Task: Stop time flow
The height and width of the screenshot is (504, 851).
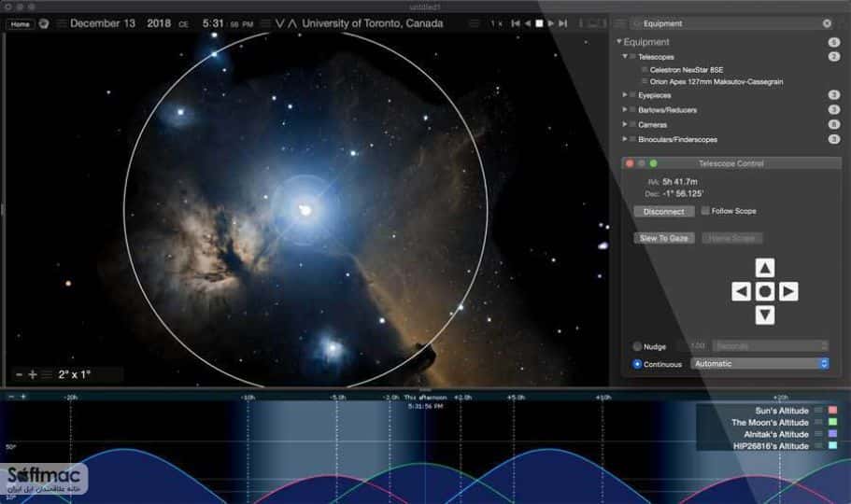Action: point(539,23)
